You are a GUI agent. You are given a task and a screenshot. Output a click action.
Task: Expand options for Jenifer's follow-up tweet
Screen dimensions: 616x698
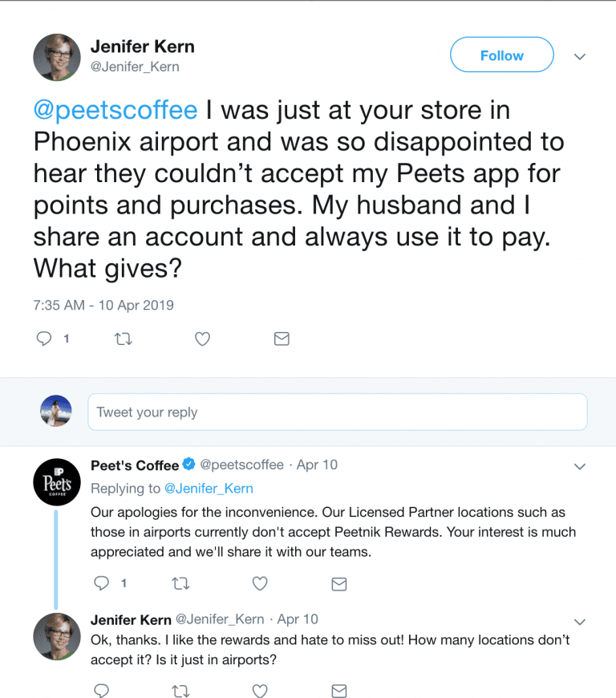580,621
